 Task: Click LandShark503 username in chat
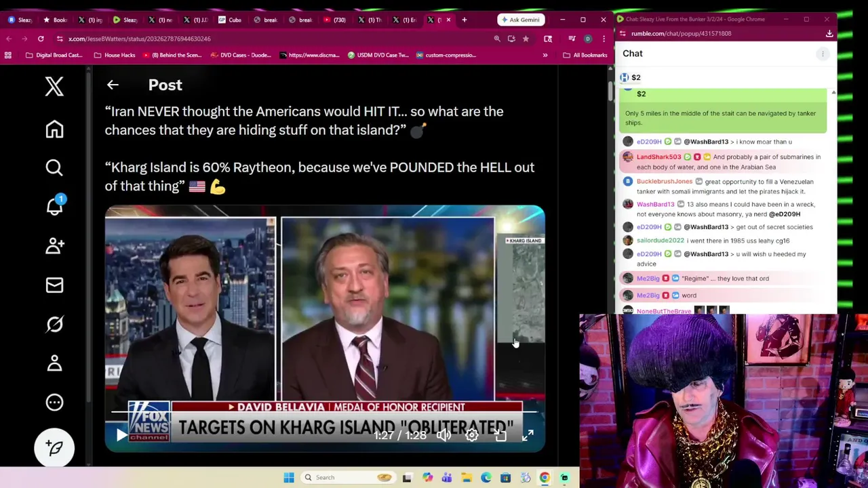(658, 157)
